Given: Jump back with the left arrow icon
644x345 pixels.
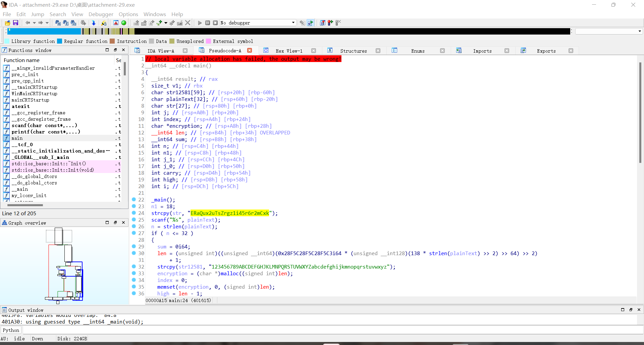Looking at the screenshot, I should tap(28, 23).
